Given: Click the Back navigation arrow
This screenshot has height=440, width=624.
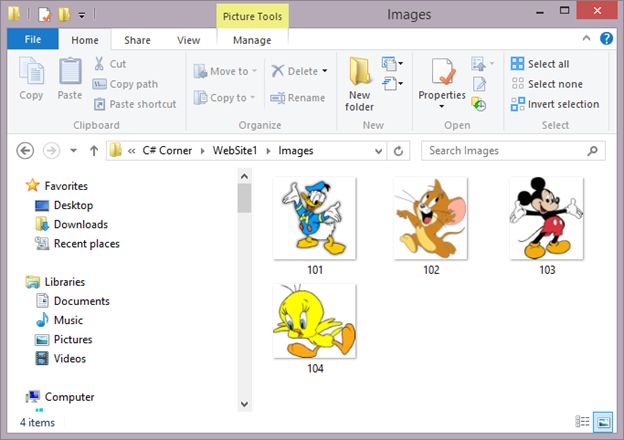Looking at the screenshot, I should pyautogui.click(x=26, y=151).
